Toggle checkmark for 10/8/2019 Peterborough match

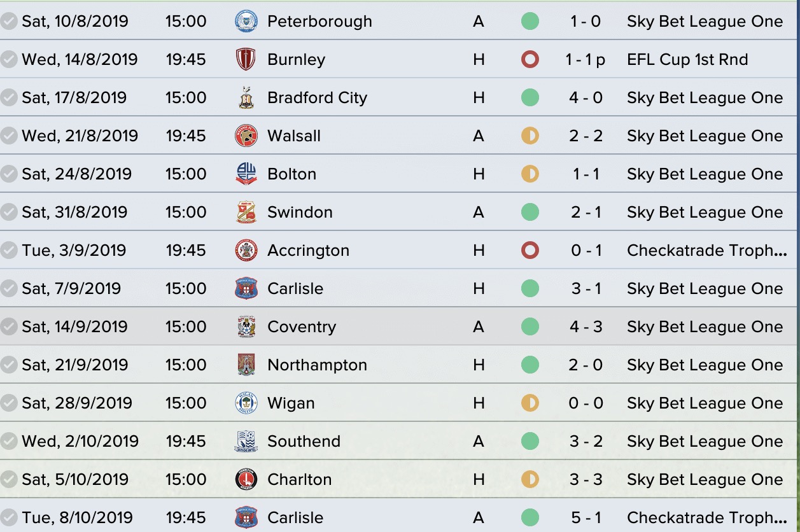click(9, 21)
